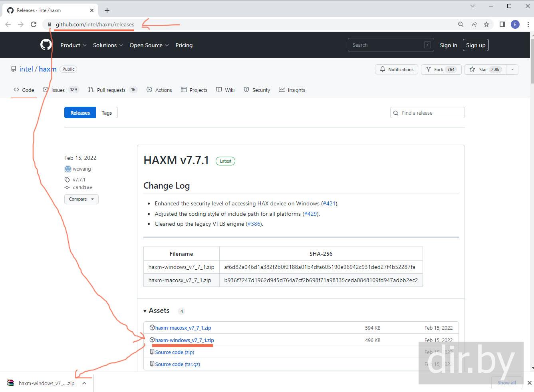Open the Chrome three-dot menu
This screenshot has height=392, width=534.
click(528, 24)
